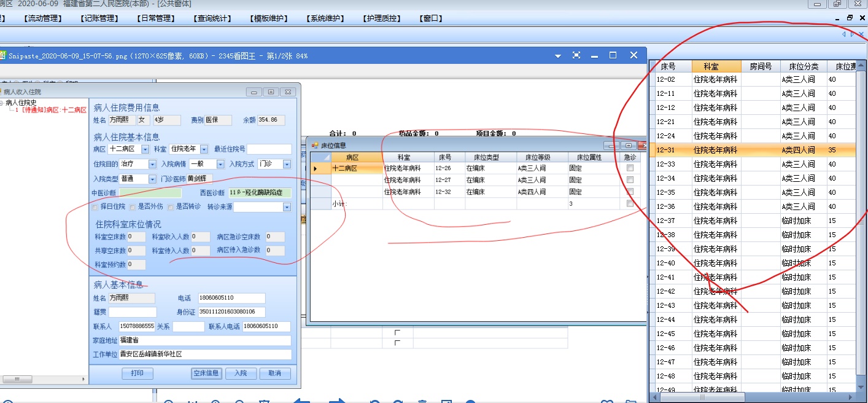Open the 查询统计 menu

tap(212, 18)
